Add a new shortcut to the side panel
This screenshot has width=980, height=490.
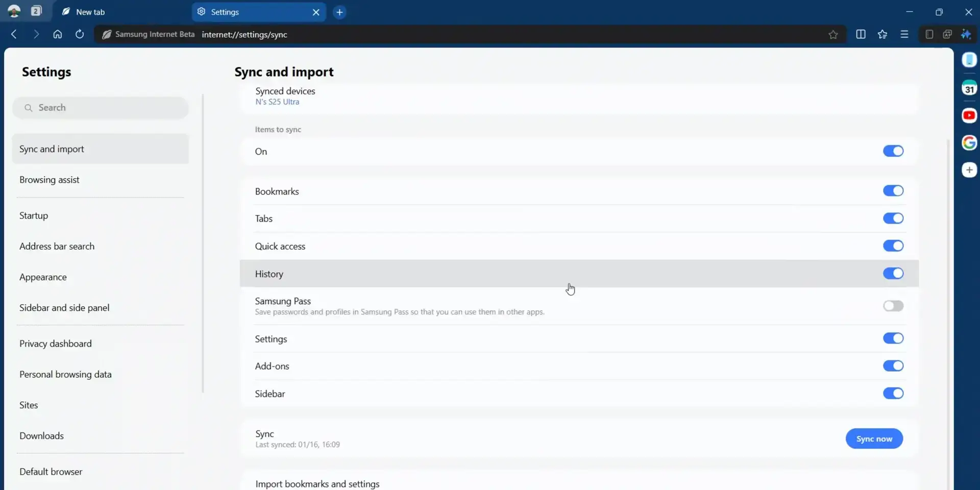coord(969,169)
